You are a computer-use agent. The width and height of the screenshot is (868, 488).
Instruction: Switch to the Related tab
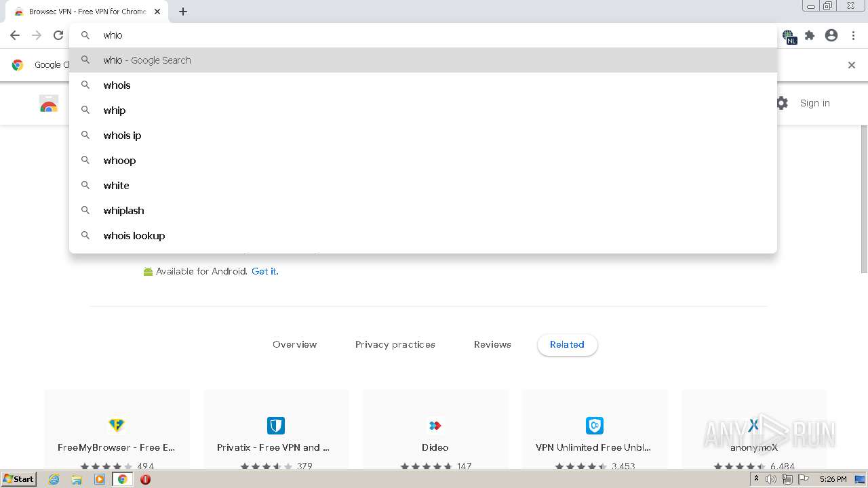pyautogui.click(x=567, y=344)
